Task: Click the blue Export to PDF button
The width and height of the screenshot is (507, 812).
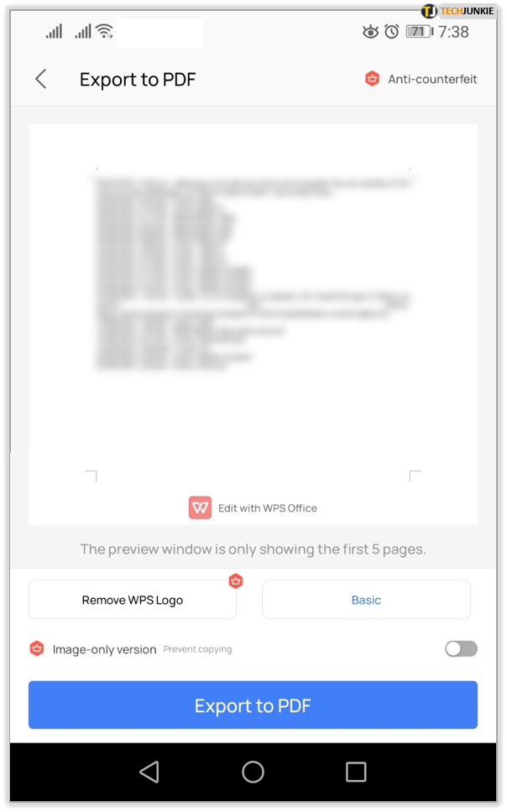Action: [x=253, y=705]
